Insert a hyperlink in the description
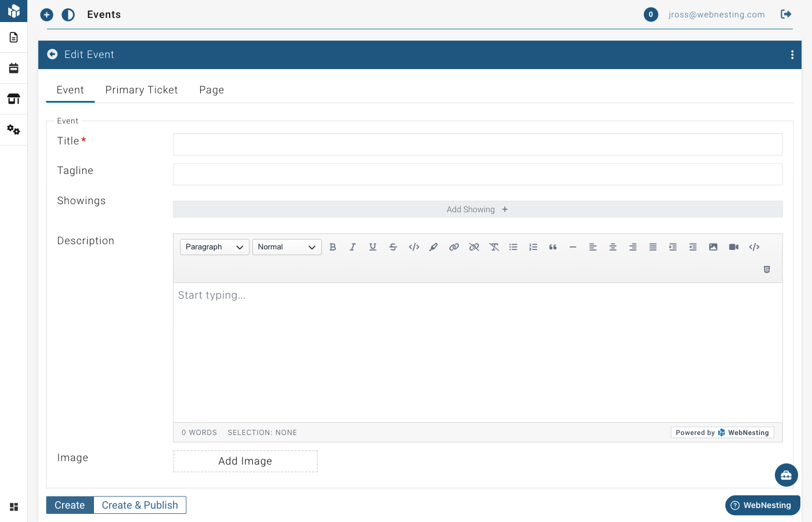The height and width of the screenshot is (522, 812). (x=454, y=246)
